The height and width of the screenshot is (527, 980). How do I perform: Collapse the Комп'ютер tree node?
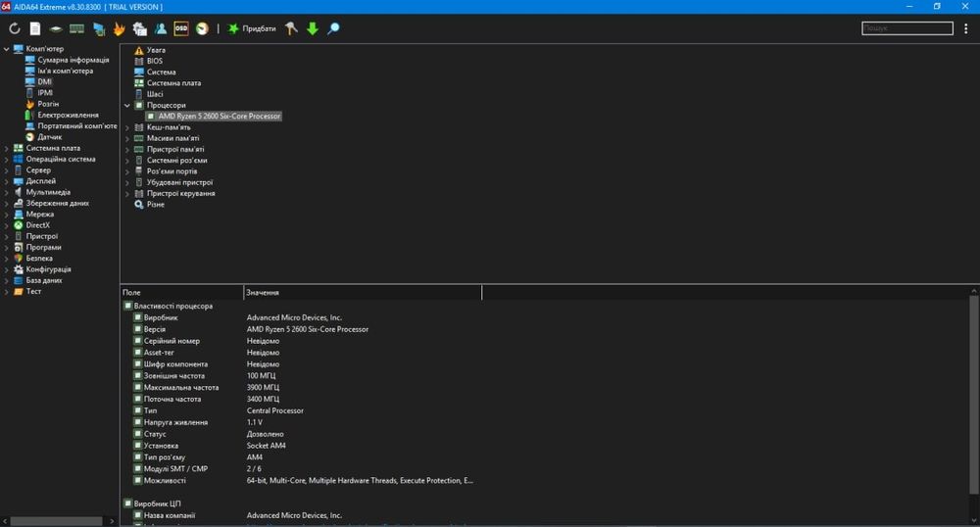[x=7, y=49]
